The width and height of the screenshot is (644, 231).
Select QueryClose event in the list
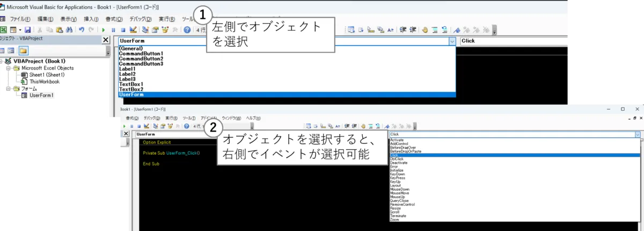[x=400, y=200]
